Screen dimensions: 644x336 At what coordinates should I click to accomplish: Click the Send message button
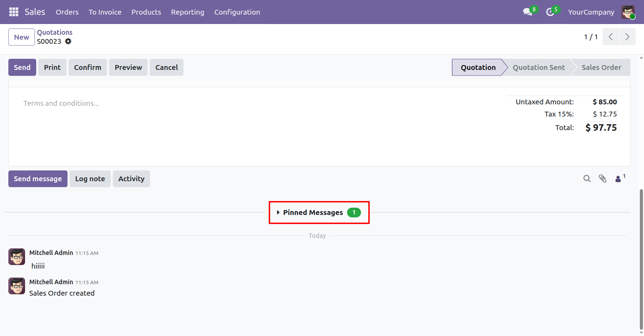click(38, 179)
